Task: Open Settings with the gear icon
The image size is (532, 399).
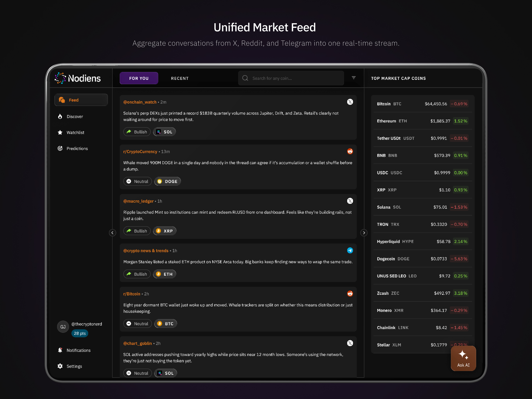Action: [70, 366]
